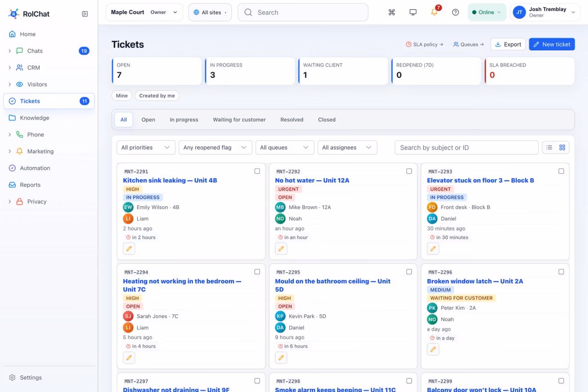Switch to the Waiting for customer tab
The width and height of the screenshot is (588, 392).
click(x=239, y=119)
